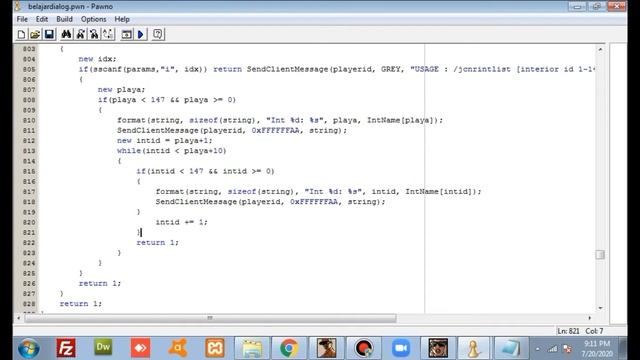The height and width of the screenshot is (360, 640).
Task: Open the red circle recorder taskbar icon
Action: pos(363,348)
